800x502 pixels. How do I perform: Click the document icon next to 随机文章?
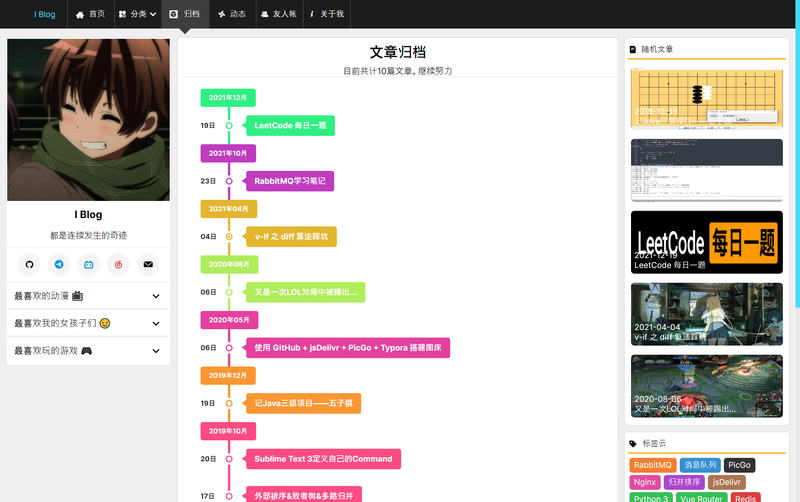(x=633, y=49)
